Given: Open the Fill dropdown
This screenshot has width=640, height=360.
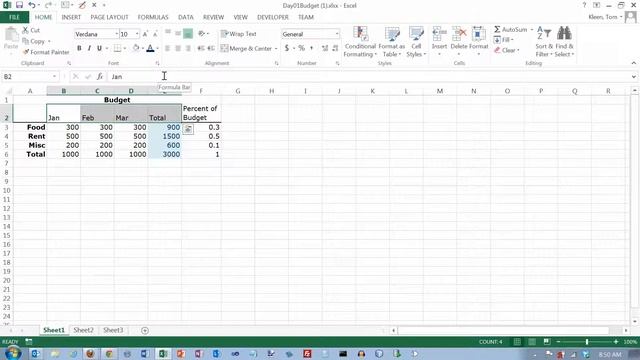Looking at the screenshot, I should point(503,40).
